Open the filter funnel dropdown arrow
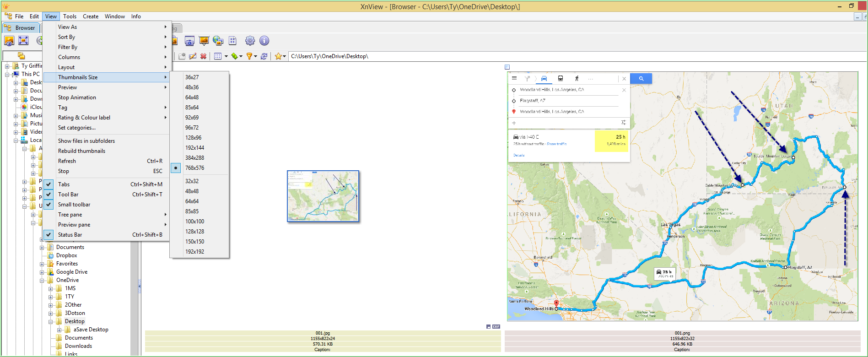The width and height of the screenshot is (868, 357). (x=255, y=57)
